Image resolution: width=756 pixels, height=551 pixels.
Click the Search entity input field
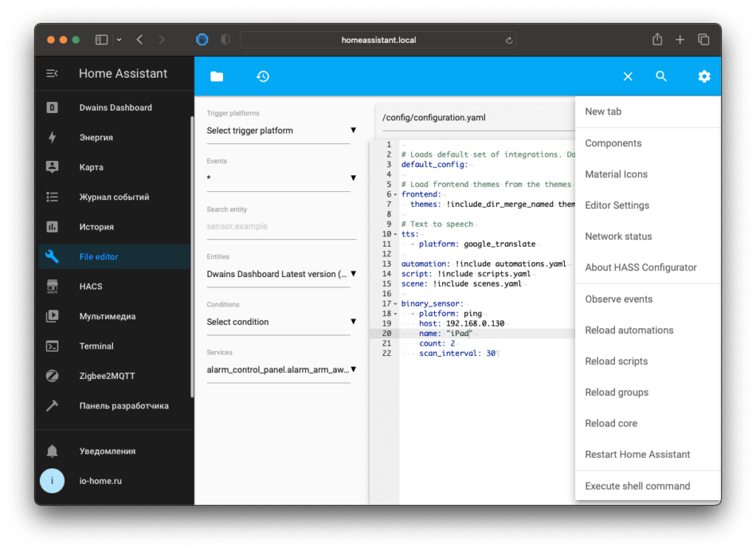(x=281, y=226)
